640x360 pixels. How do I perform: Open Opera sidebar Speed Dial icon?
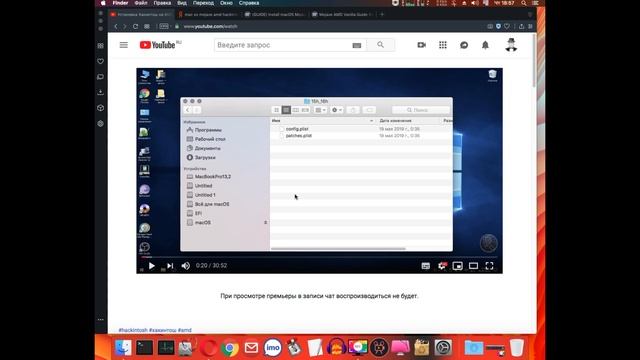click(x=100, y=46)
